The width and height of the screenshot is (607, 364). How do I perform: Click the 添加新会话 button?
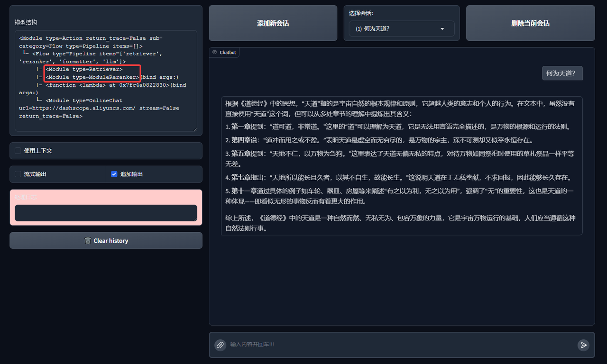click(x=273, y=23)
